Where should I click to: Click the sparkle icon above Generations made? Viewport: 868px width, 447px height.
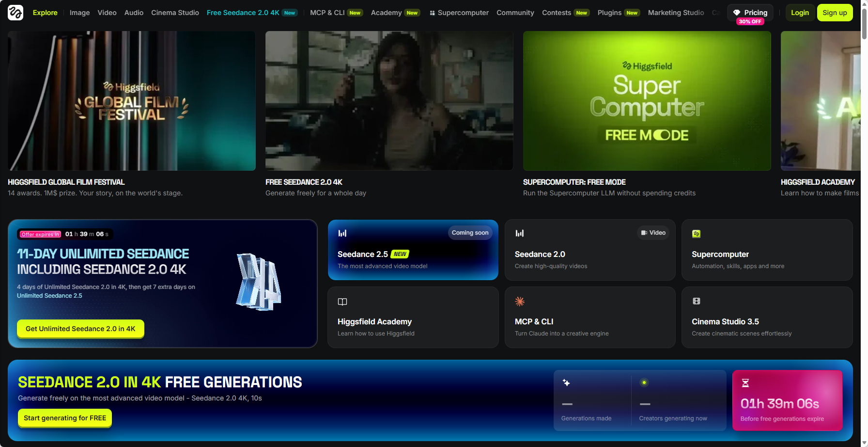(566, 383)
